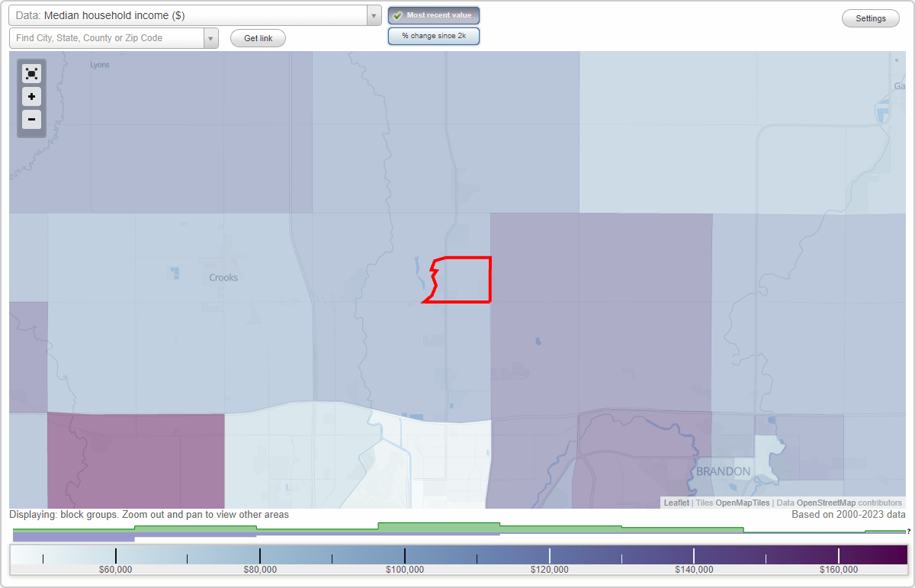Open the Settings panel
The height and width of the screenshot is (588, 915).
(x=870, y=18)
